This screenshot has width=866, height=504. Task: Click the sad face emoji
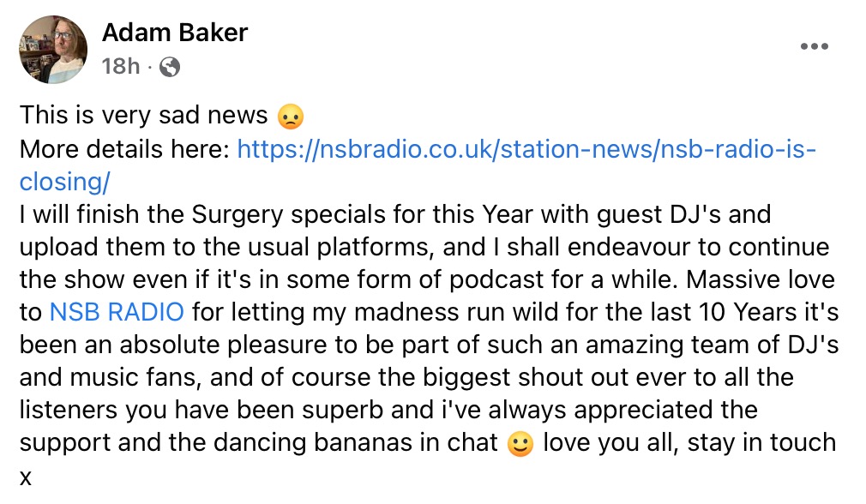click(292, 116)
